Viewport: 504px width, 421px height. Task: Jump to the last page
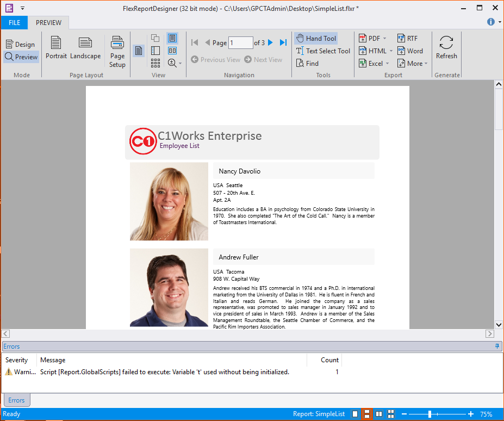coord(283,42)
